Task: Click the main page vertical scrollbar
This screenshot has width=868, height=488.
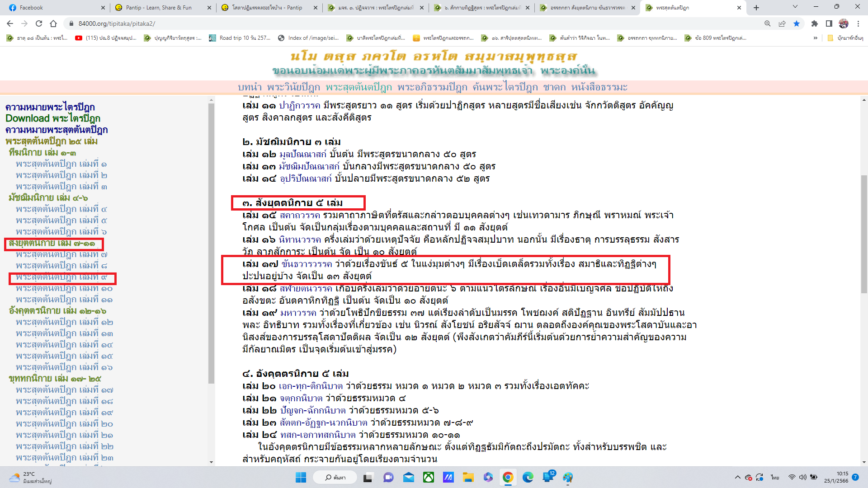Action: [x=864, y=234]
